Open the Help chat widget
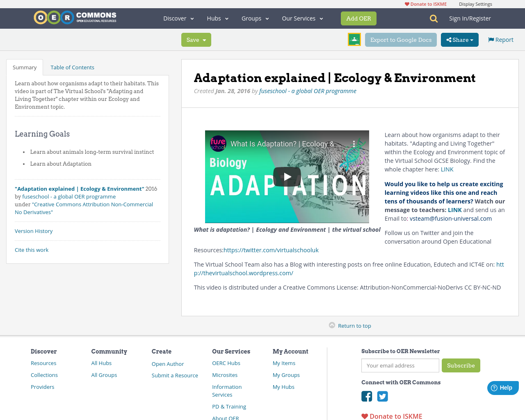 (x=502, y=388)
